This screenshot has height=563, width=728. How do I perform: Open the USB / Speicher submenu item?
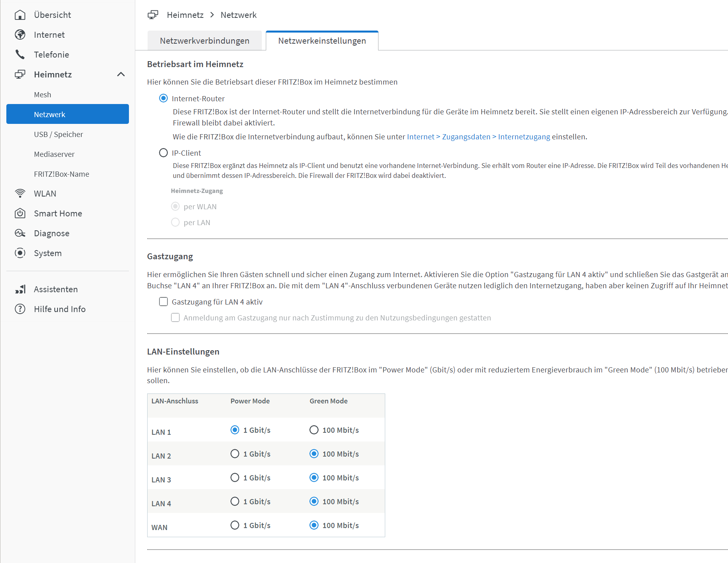[x=58, y=135]
